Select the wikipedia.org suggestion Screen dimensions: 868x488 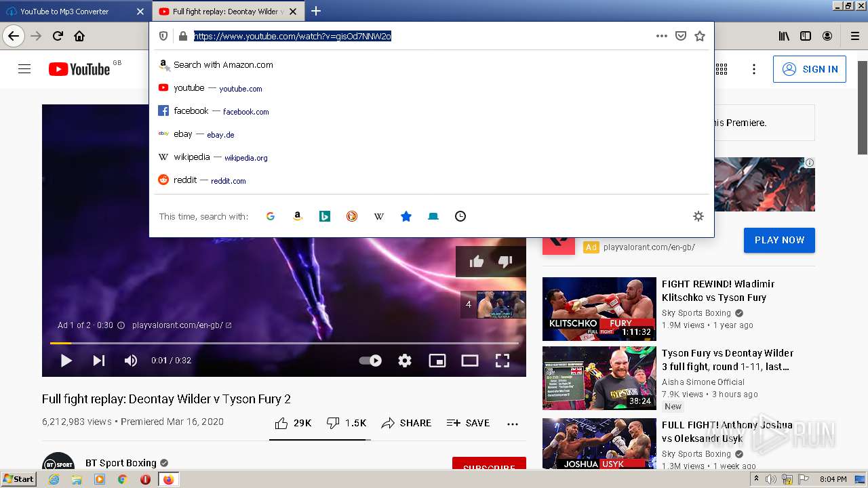pyautogui.click(x=431, y=157)
